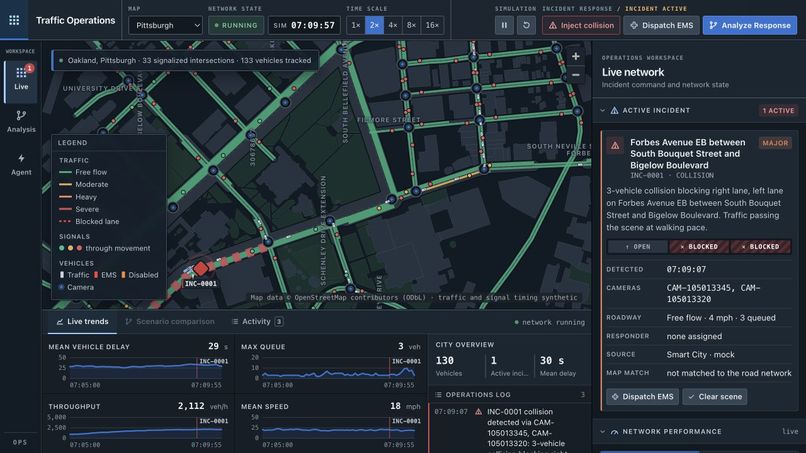Pause the simulation
Viewport: 806px width, 453px height.
click(x=504, y=25)
